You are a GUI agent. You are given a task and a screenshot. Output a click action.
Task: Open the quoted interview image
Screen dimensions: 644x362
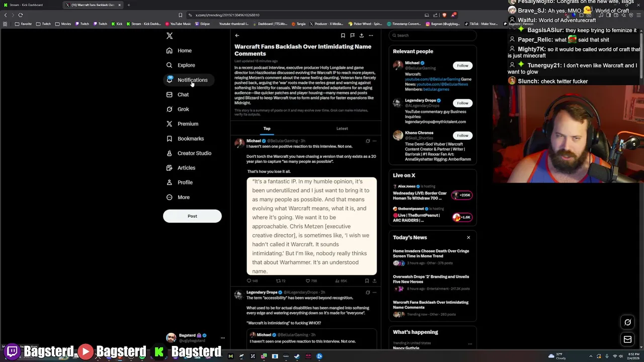click(x=311, y=226)
